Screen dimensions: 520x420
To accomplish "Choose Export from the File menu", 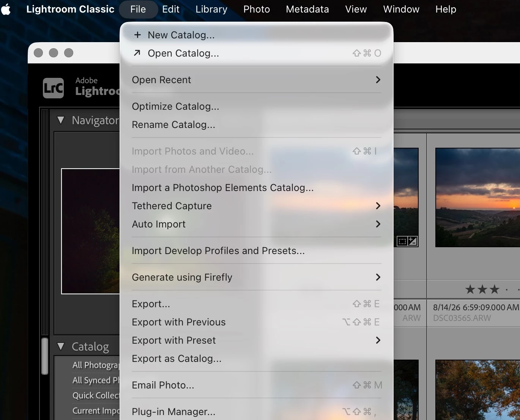I will [x=257, y=304].
